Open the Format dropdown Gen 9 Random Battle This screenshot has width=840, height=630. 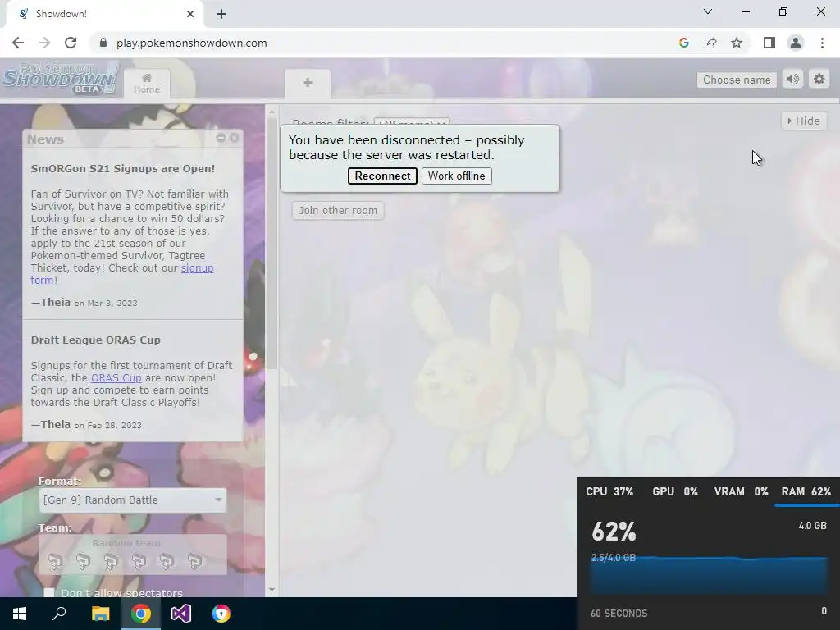point(133,500)
